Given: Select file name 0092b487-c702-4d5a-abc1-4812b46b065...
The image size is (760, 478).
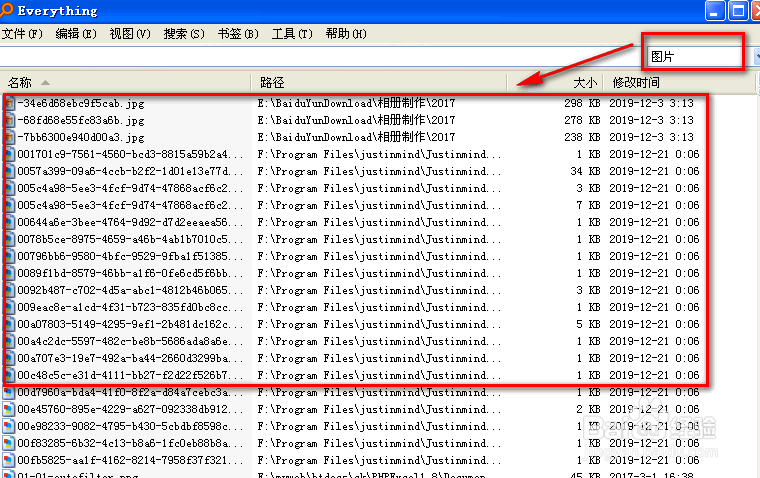Looking at the screenshot, I should coord(130,290).
